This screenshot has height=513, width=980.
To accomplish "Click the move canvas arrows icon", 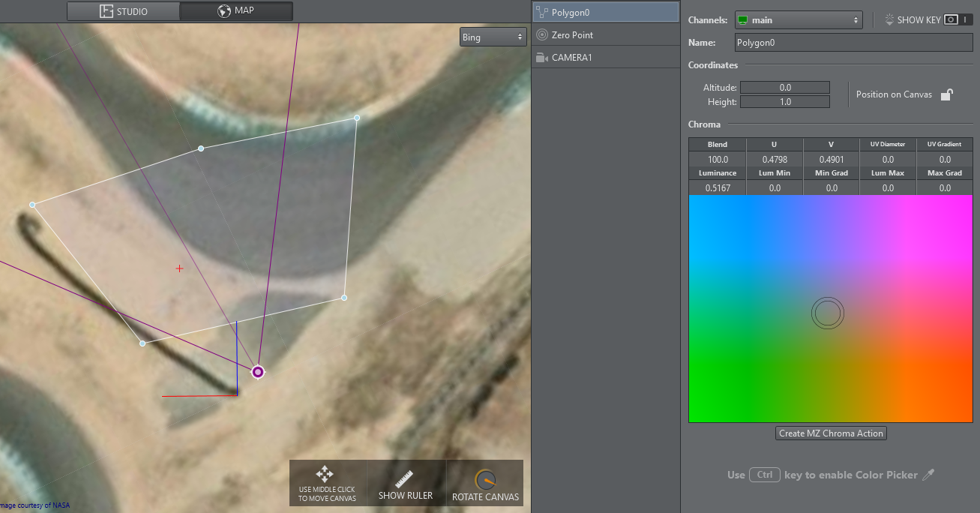I will (325, 474).
